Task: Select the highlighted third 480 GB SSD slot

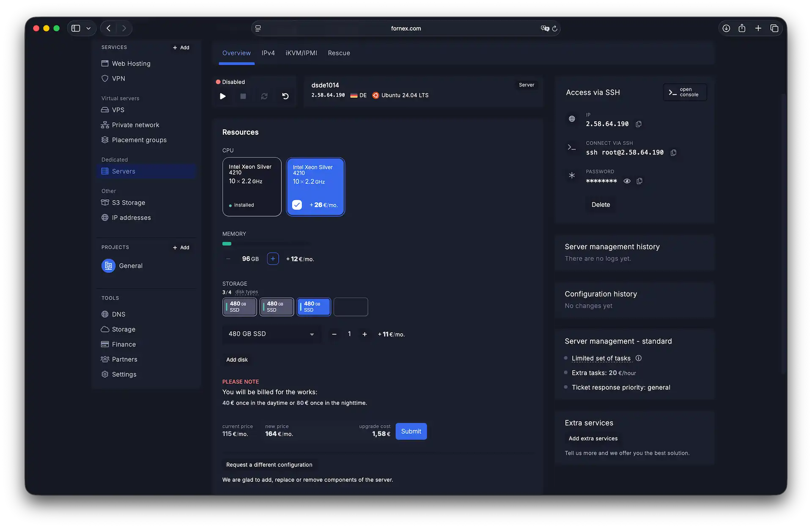Action: pos(314,307)
